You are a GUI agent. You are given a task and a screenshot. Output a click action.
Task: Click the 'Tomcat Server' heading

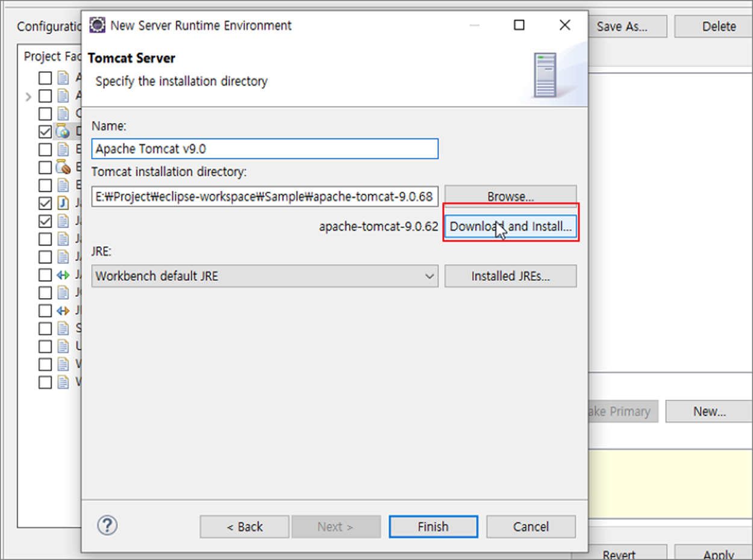coord(131,58)
